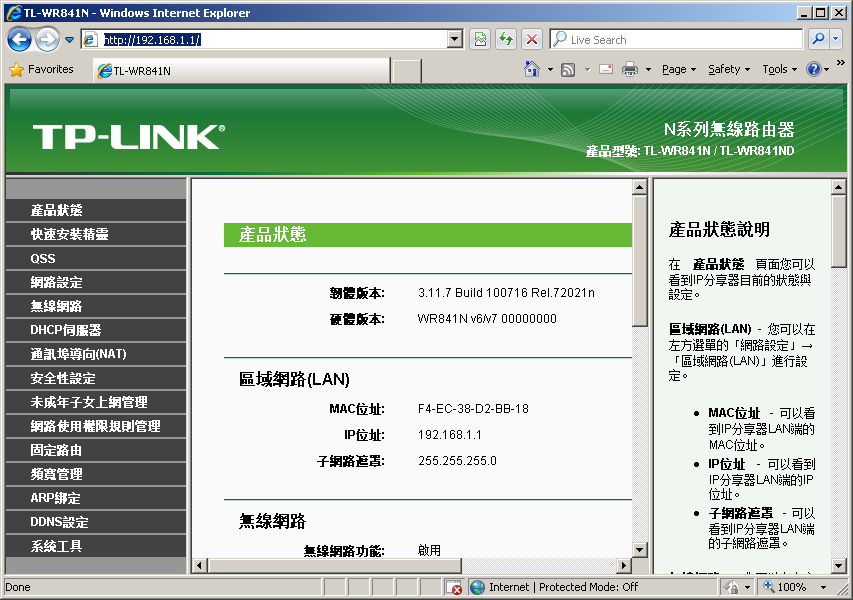This screenshot has height=600, width=853.
Task: Click the browser Back arrow button
Action: click(19, 40)
